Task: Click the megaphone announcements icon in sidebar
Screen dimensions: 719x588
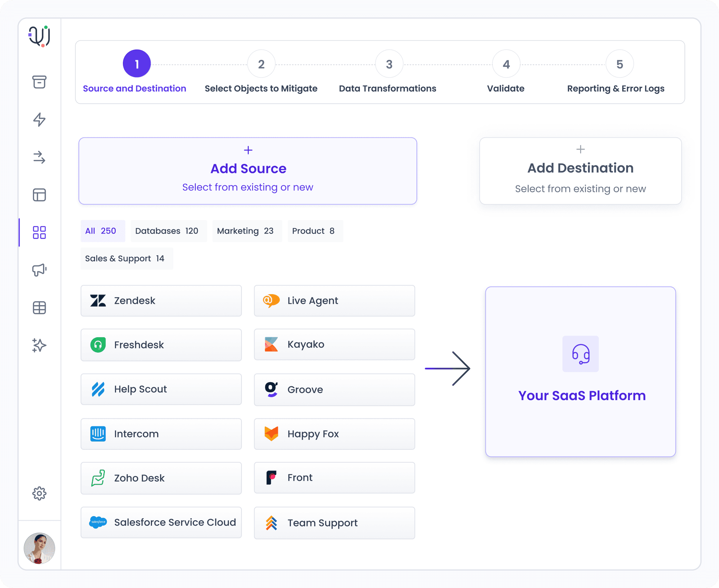Action: [39, 270]
